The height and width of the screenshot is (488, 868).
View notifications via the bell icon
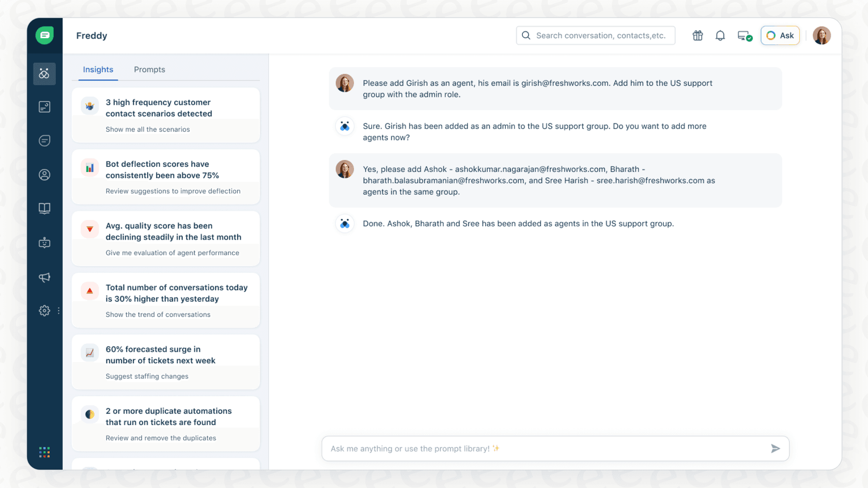click(720, 35)
